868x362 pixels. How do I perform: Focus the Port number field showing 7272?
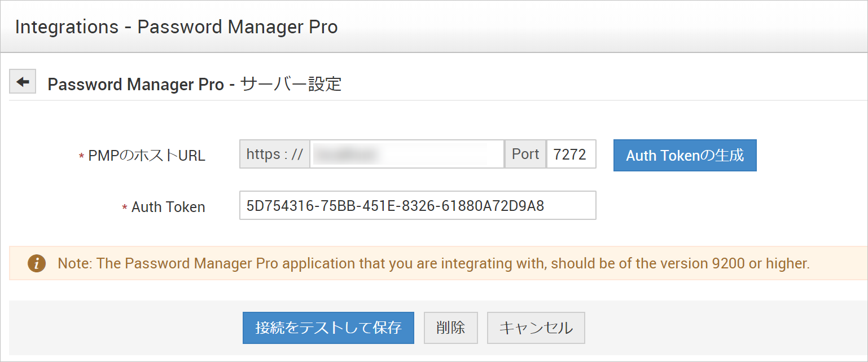pyautogui.click(x=571, y=154)
